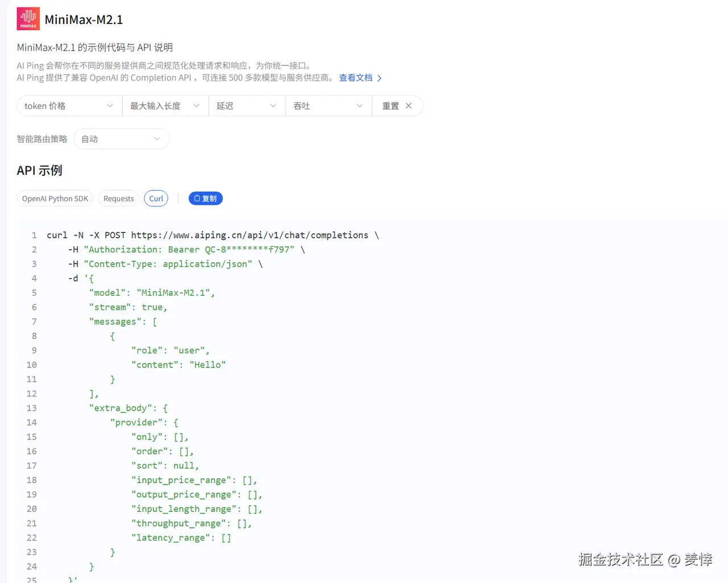The height and width of the screenshot is (583, 728).
Task: Click the "throughput_range" line
Action: (191, 524)
